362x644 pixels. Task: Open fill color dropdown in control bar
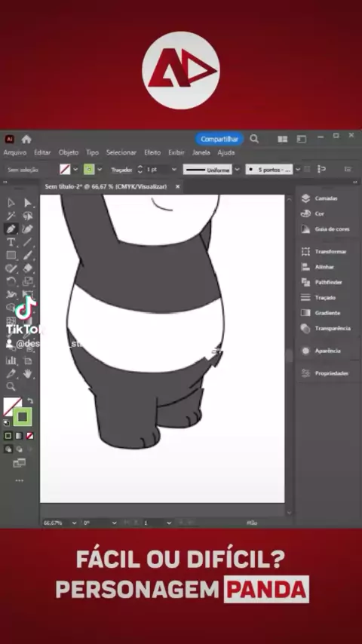75,169
